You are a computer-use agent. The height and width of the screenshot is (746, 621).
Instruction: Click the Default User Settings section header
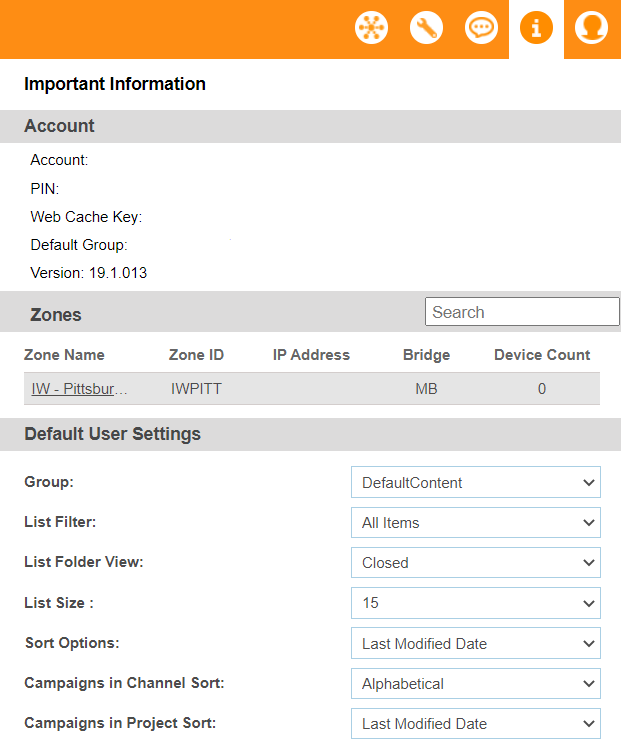tap(310, 434)
